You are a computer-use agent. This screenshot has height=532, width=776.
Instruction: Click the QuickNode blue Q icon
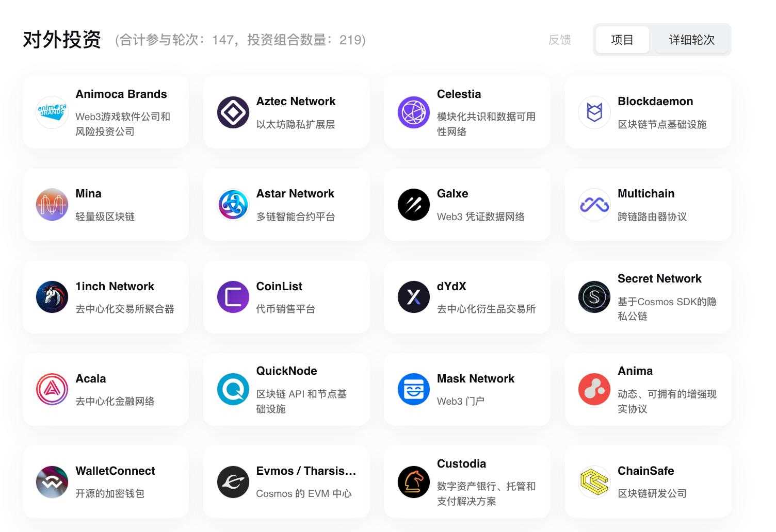click(x=233, y=389)
